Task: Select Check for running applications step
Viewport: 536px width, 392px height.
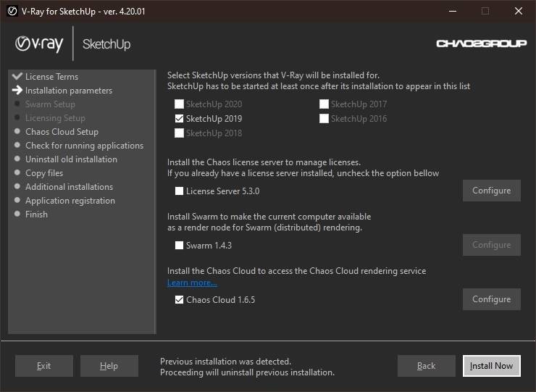Action: point(85,146)
